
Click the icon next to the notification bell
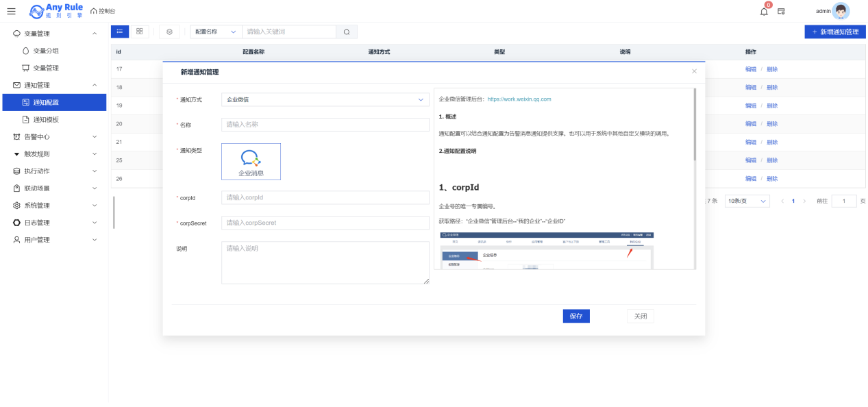(x=781, y=11)
